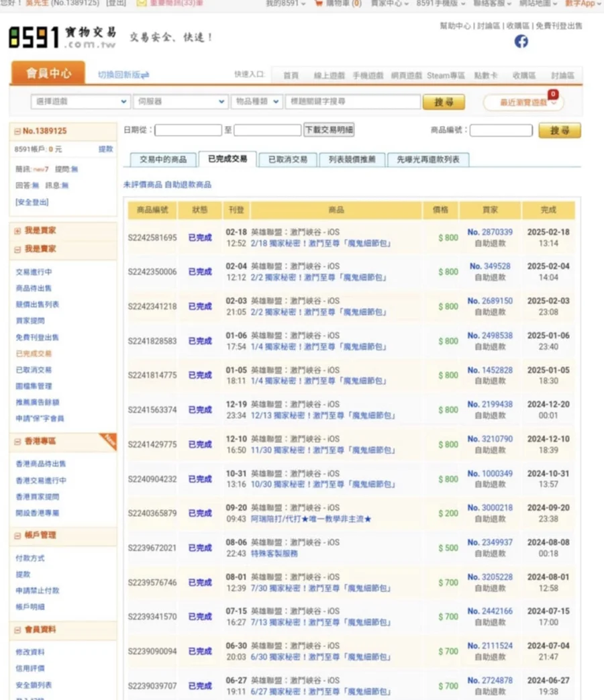The image size is (604, 700).
Task: Open the 物品種類 dropdown
Action: [x=255, y=101]
